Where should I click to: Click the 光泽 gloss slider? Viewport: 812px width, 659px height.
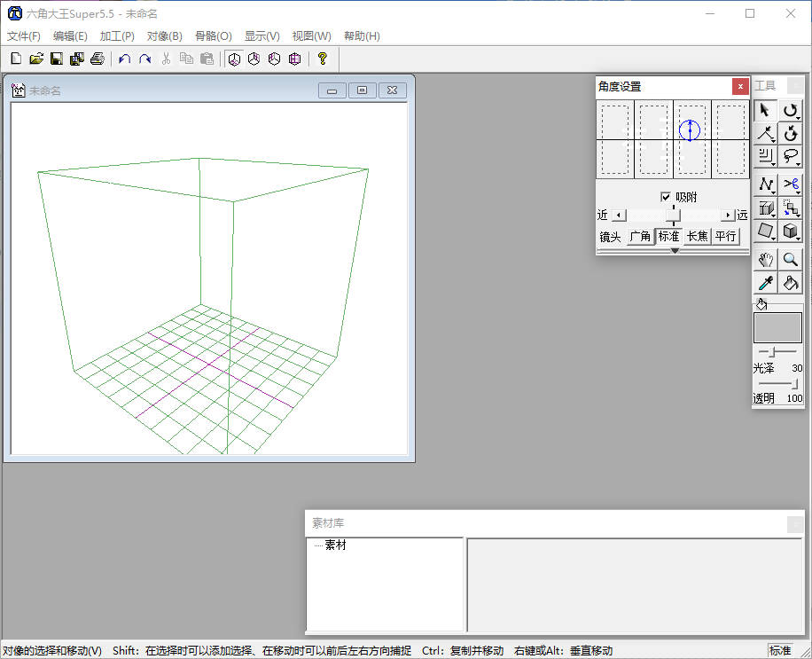(771, 353)
